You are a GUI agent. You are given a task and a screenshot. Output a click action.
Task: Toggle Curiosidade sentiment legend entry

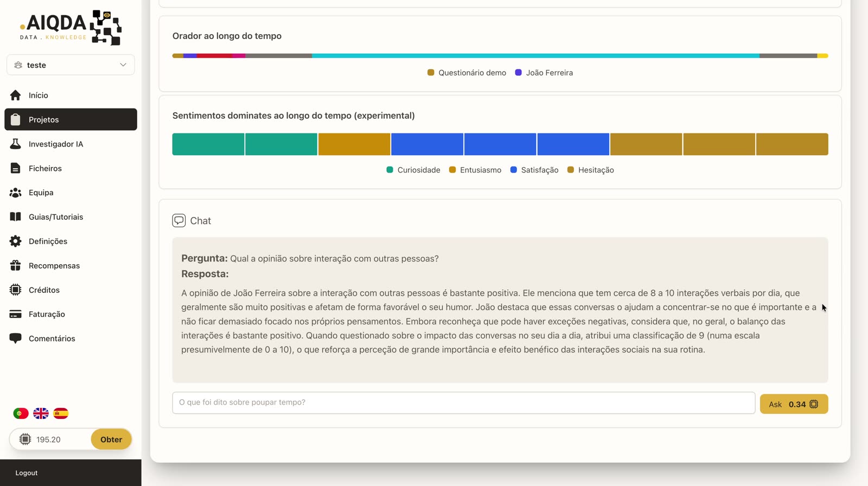pos(413,170)
